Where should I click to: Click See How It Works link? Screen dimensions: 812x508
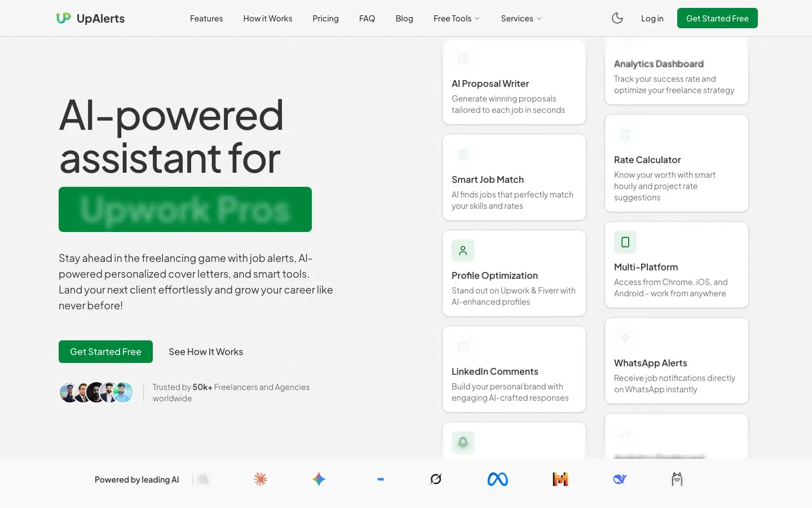pyautogui.click(x=206, y=352)
